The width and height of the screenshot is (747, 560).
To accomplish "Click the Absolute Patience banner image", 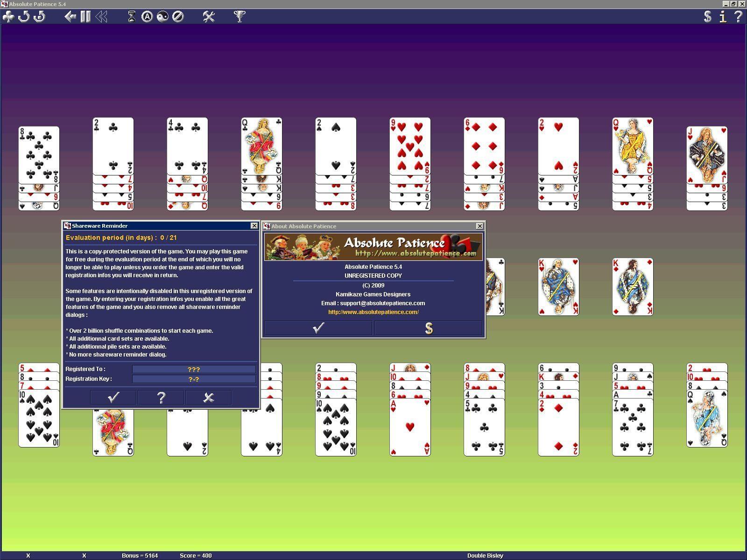I will [373, 246].
